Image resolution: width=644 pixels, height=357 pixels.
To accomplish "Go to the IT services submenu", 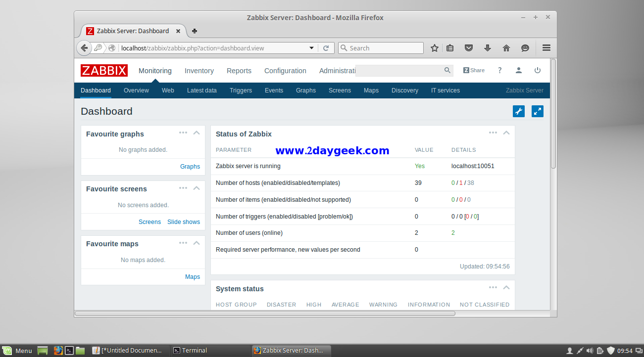I will click(446, 90).
